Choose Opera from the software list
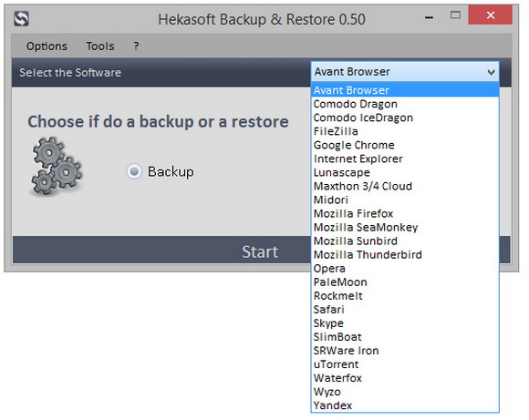Viewport: 529px width, 420px height. [405, 269]
